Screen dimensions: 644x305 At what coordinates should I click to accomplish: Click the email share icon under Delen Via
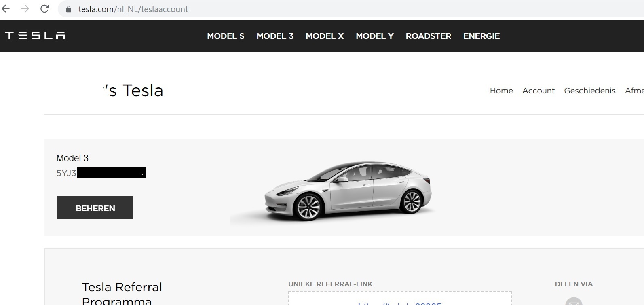[x=574, y=301]
